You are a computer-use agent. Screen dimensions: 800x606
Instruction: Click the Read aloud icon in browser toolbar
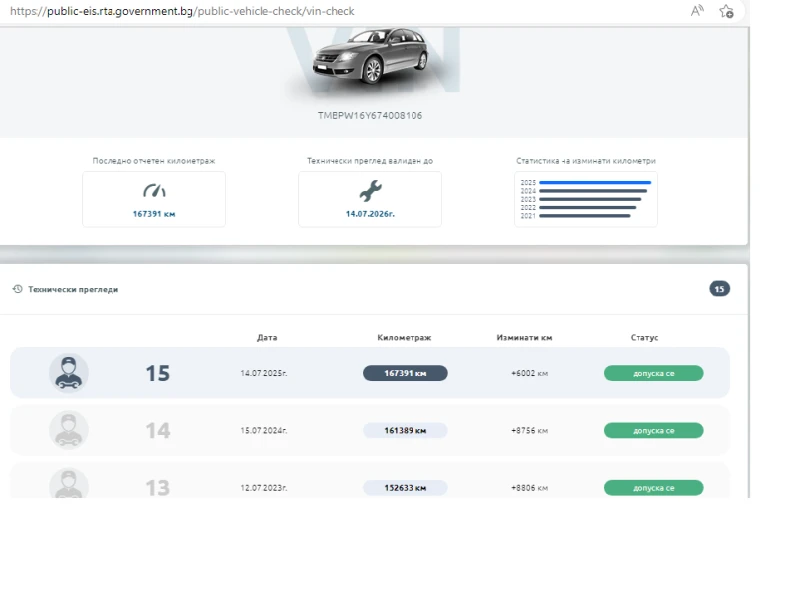695,8
